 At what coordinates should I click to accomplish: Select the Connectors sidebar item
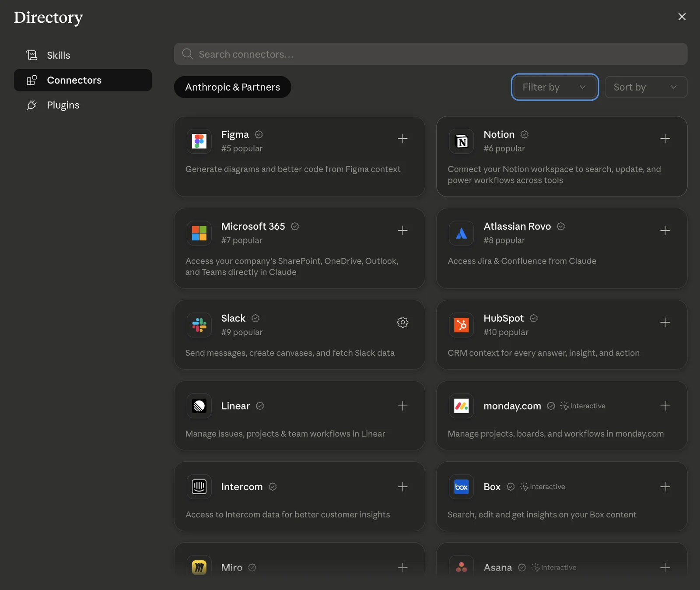point(83,80)
